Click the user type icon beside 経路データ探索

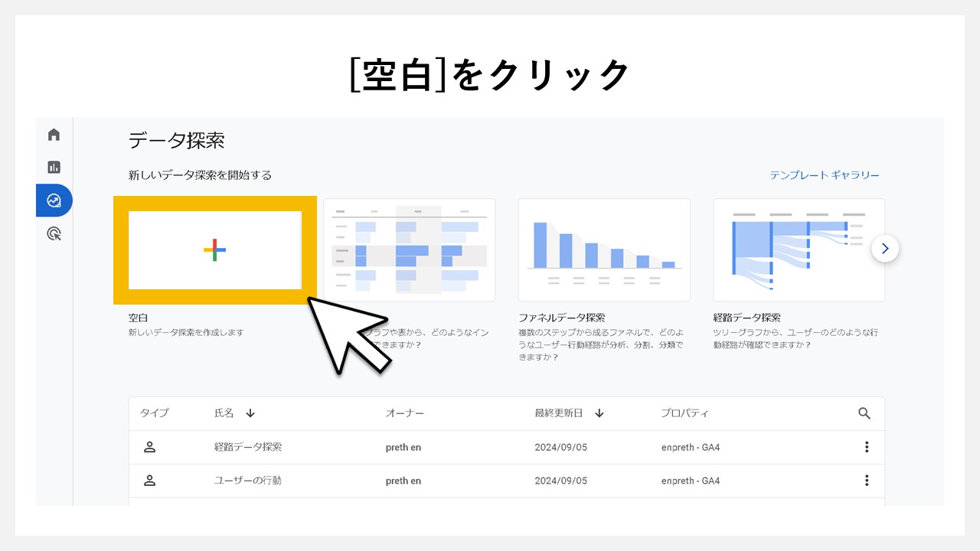(x=150, y=447)
